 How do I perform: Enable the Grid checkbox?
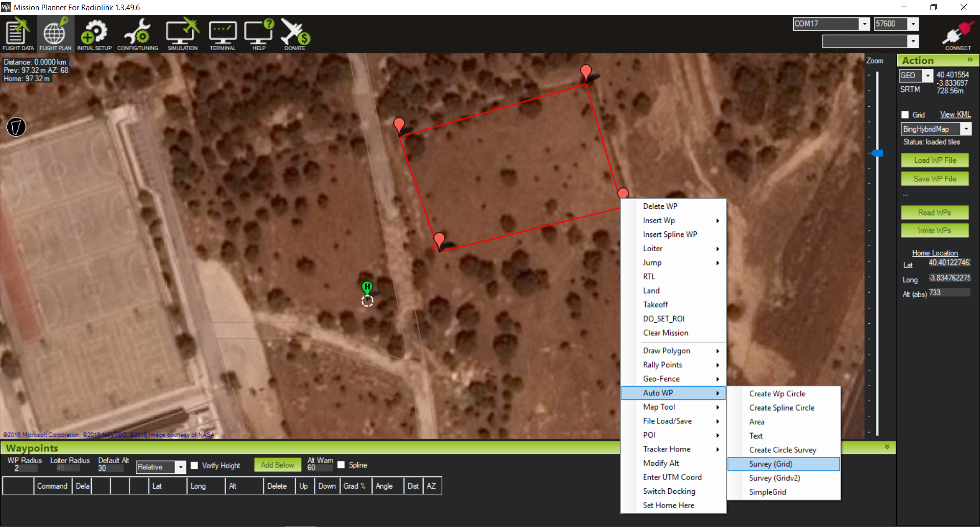point(905,115)
